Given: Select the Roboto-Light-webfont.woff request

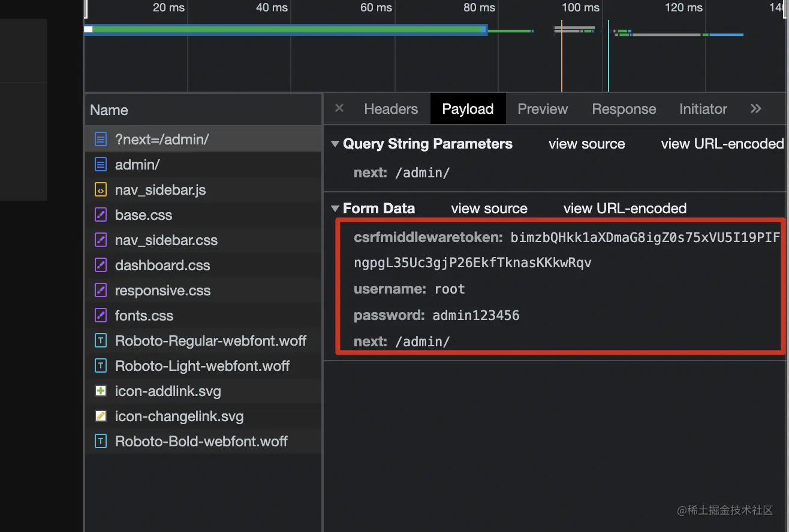Looking at the screenshot, I should pos(203,366).
